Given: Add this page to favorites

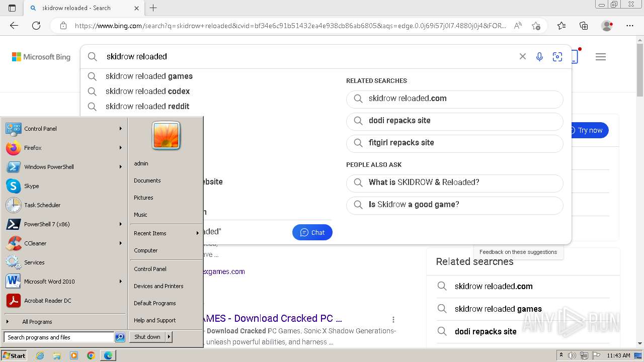Looking at the screenshot, I should 536,26.
